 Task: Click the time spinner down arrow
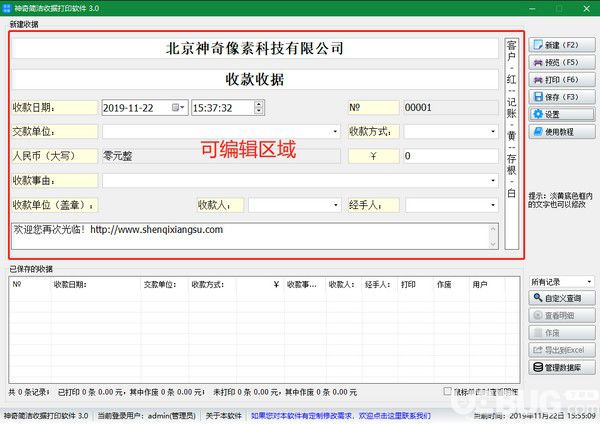click(259, 111)
